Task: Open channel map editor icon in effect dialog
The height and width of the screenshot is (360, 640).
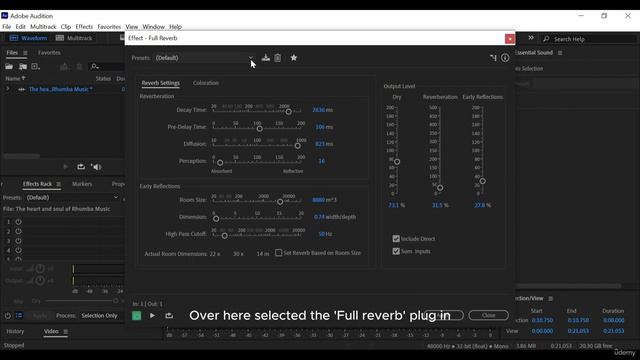Action: (x=493, y=58)
